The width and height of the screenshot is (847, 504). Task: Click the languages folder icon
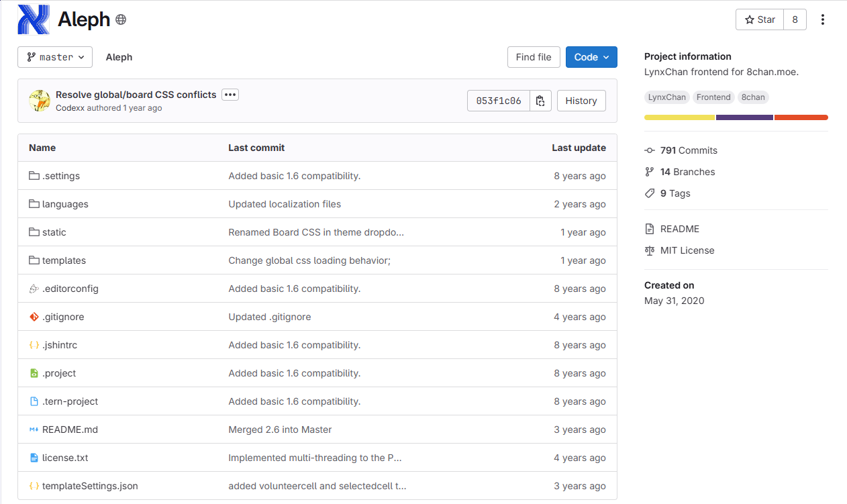(34, 204)
